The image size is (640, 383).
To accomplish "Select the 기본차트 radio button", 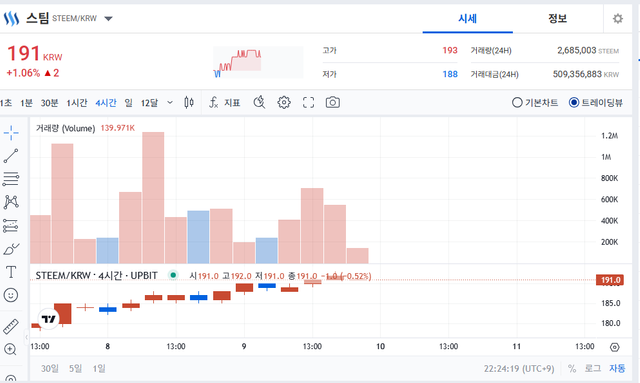I will pos(535,102).
